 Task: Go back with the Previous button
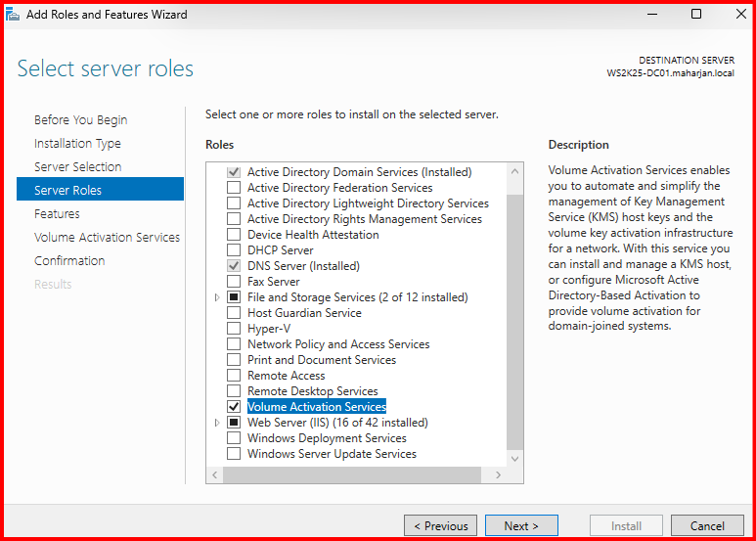tap(440, 525)
